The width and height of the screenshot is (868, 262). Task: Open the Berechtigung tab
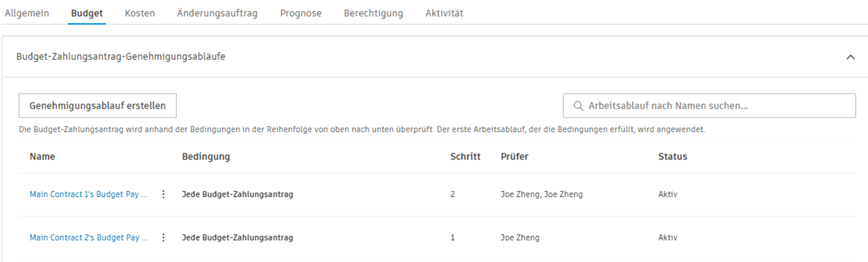[x=373, y=13]
